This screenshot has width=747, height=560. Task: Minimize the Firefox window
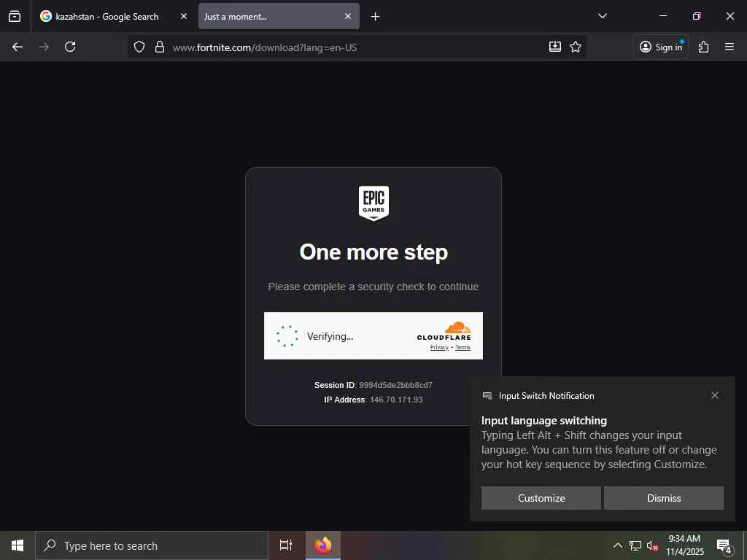tap(662, 16)
